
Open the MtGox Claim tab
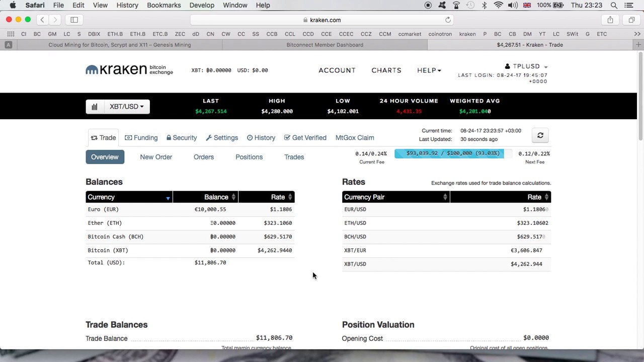(x=355, y=138)
